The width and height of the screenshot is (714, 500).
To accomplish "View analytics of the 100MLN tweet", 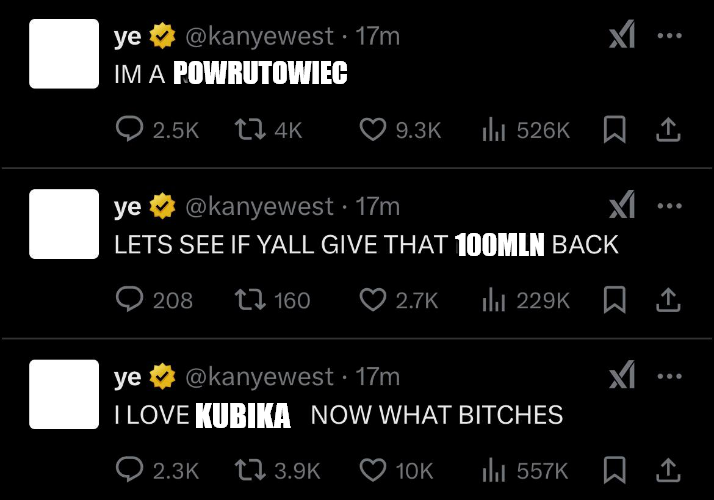I will click(494, 299).
